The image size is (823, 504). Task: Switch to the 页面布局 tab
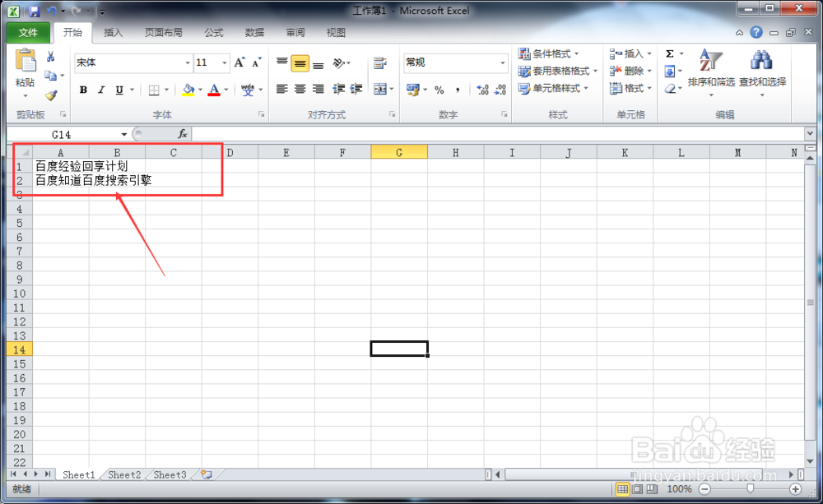click(163, 33)
